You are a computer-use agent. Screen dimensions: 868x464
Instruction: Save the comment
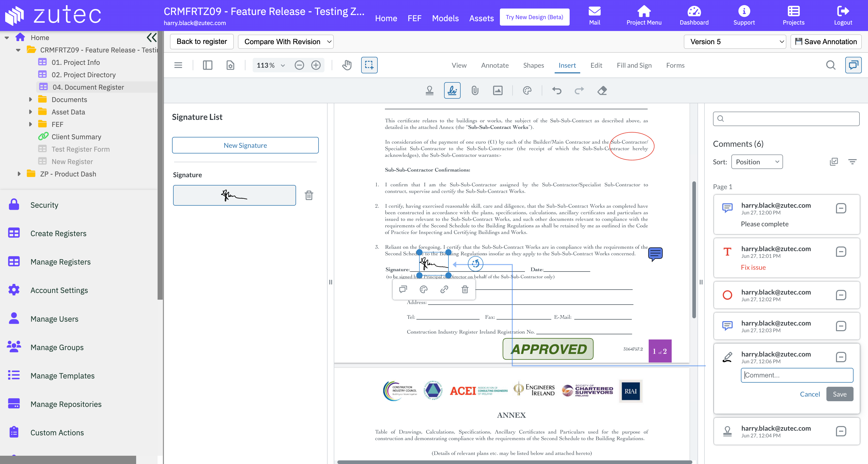pyautogui.click(x=839, y=394)
